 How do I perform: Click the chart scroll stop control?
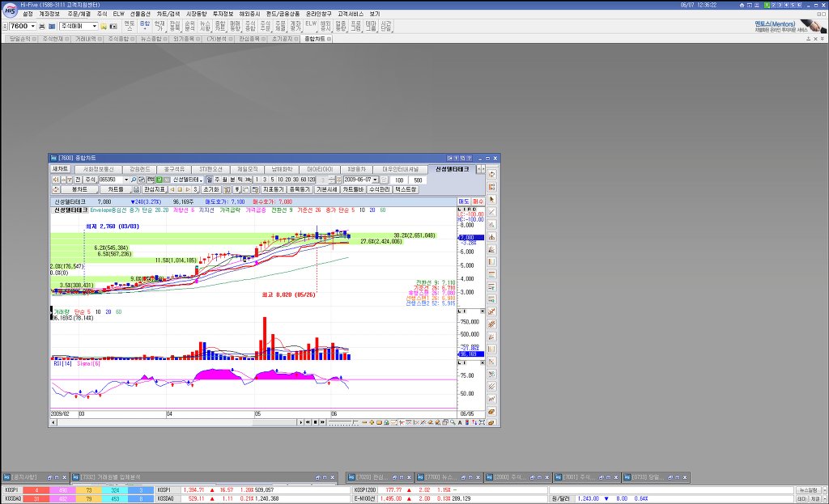click(x=315, y=422)
